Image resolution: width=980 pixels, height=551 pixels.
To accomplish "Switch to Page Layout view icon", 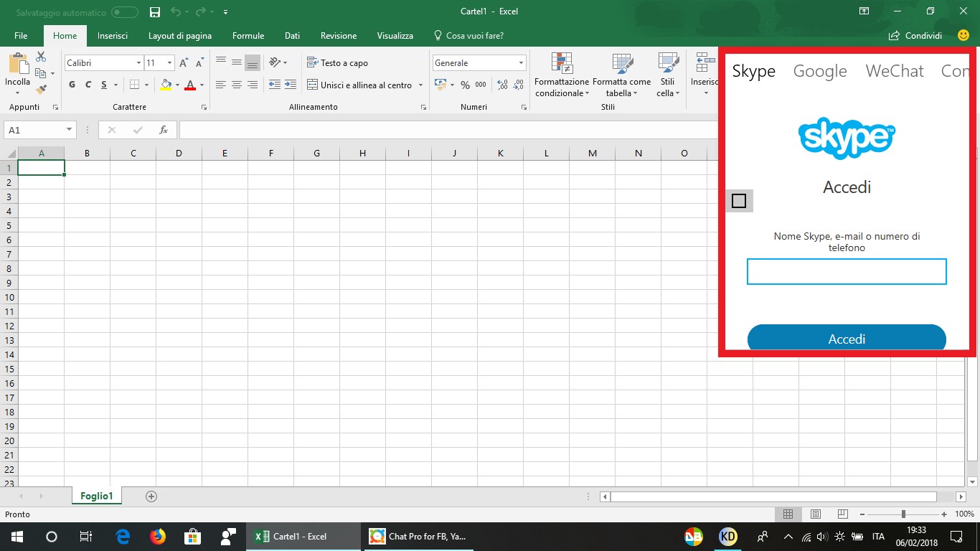I will pos(816,514).
